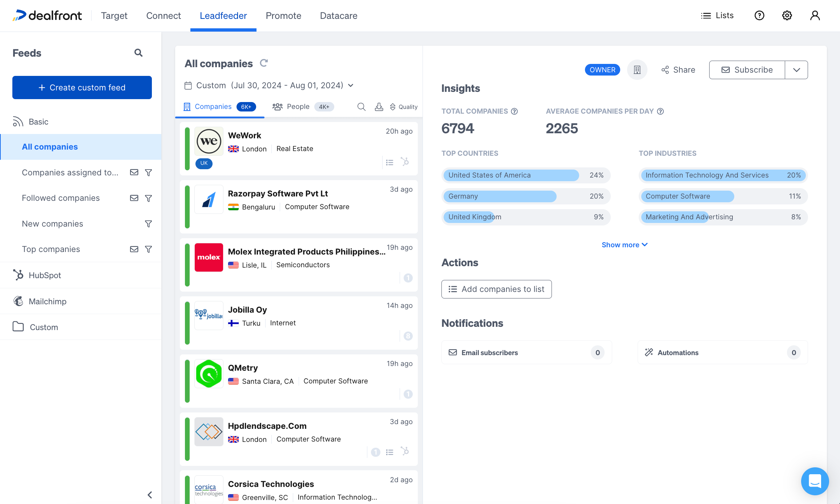Toggle email for Top companies feed

click(x=134, y=249)
